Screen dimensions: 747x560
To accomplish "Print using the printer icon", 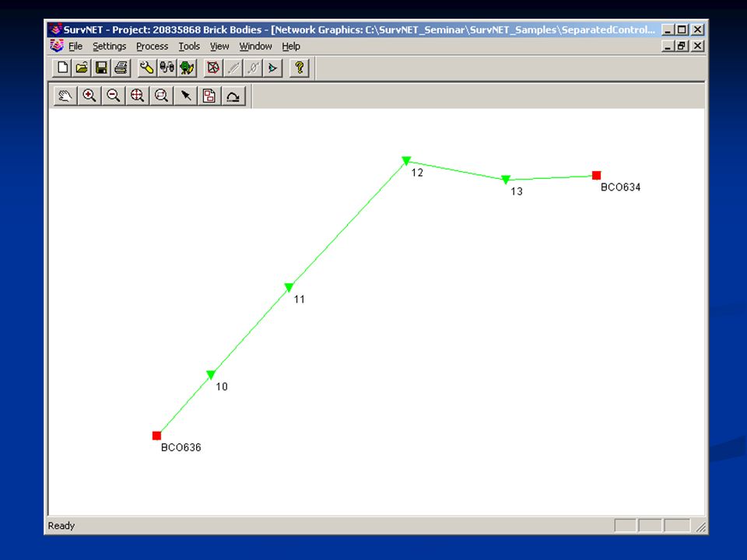I will click(121, 68).
